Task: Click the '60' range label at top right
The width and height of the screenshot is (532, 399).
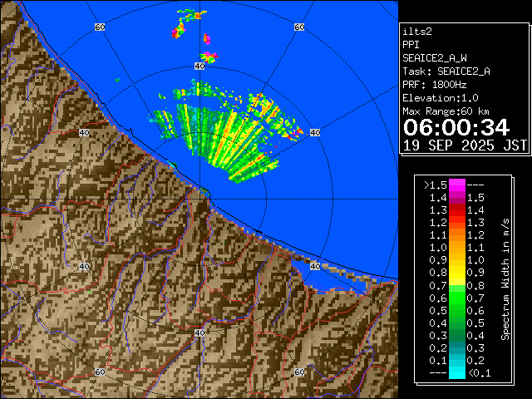Action: 298,27
